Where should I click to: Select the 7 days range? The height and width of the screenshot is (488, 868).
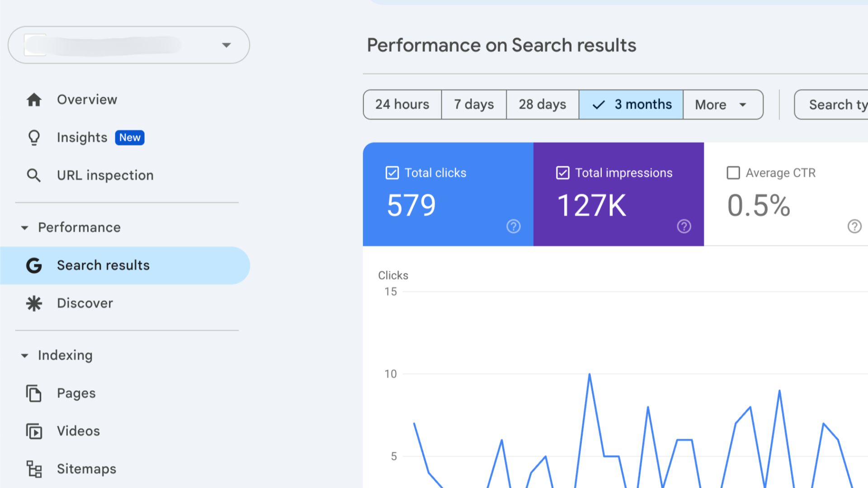click(473, 104)
